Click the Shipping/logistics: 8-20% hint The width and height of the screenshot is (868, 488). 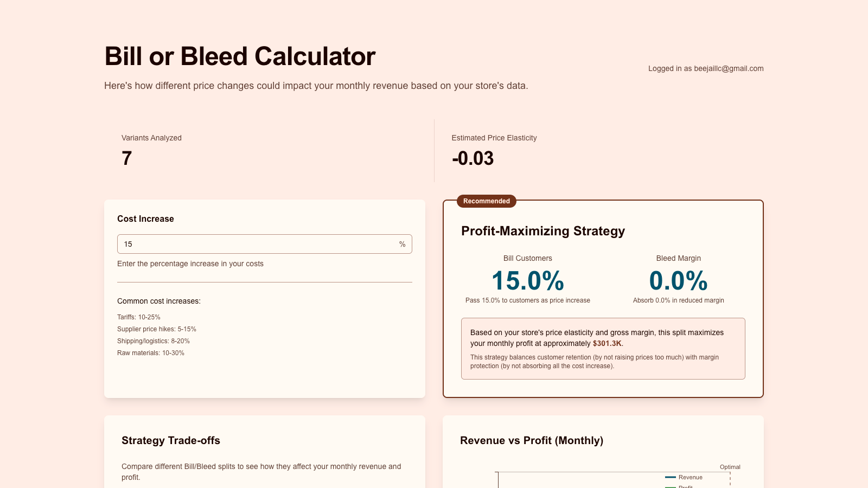click(154, 341)
